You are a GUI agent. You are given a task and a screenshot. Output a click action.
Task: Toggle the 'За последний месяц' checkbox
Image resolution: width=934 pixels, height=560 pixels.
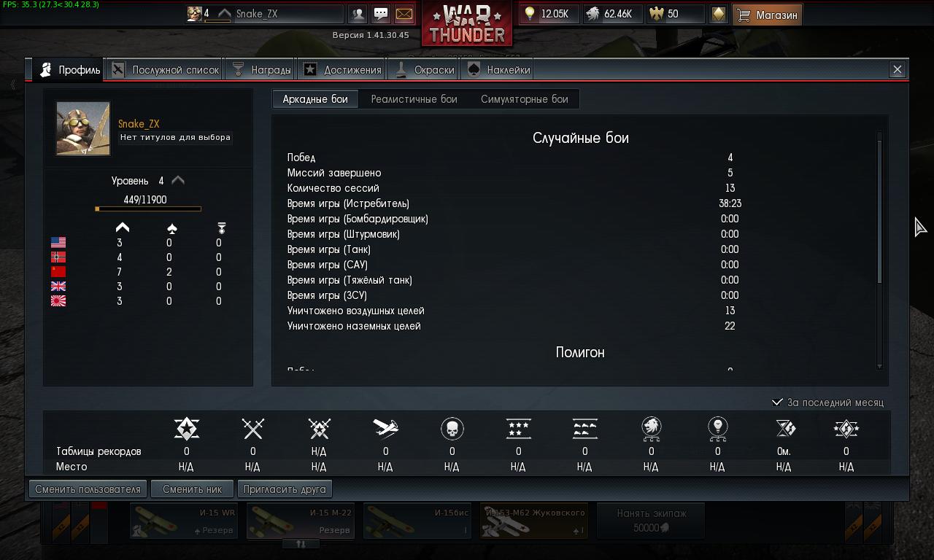[x=778, y=402]
